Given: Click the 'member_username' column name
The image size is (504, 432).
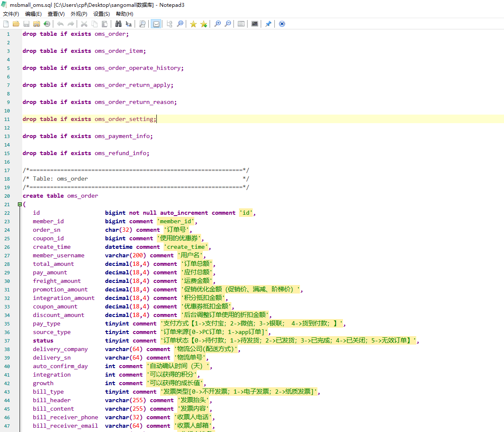Looking at the screenshot, I should pos(58,256).
